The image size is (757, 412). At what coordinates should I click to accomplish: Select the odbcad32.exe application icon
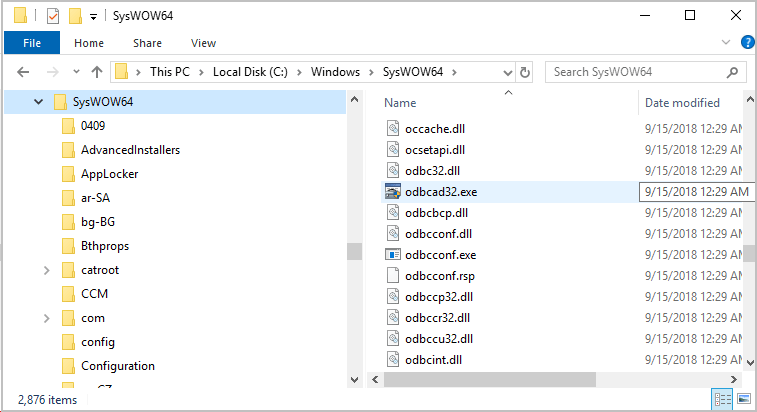pos(393,192)
